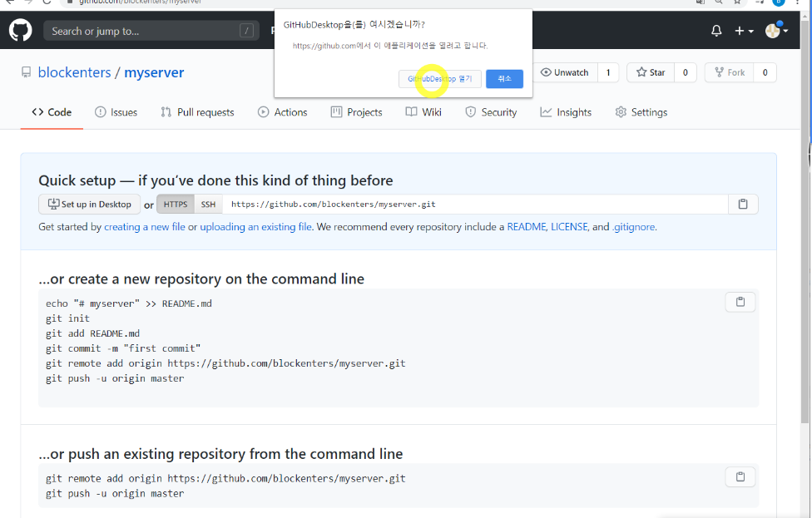Select the SSH clone option
Image resolution: width=812 pixels, height=518 pixels.
click(x=208, y=204)
